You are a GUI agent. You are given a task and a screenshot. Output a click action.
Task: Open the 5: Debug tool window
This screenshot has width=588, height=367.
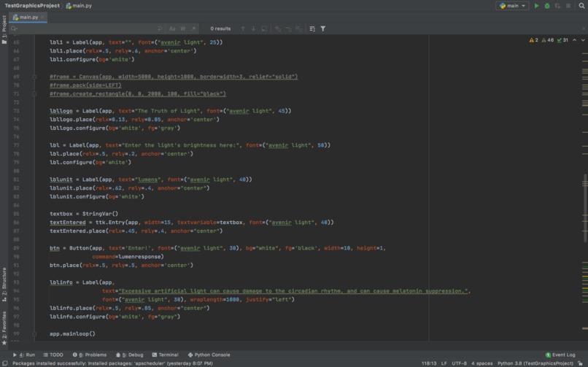pos(129,355)
